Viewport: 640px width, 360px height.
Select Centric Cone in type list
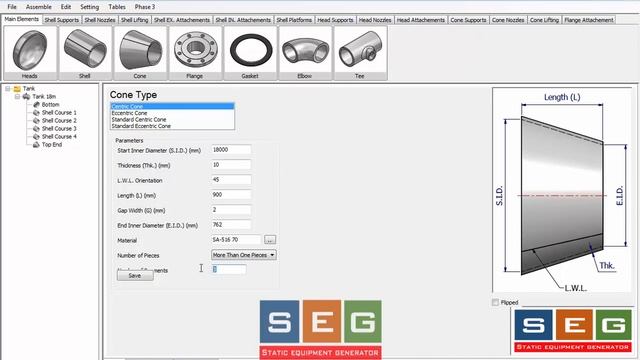(x=172, y=107)
